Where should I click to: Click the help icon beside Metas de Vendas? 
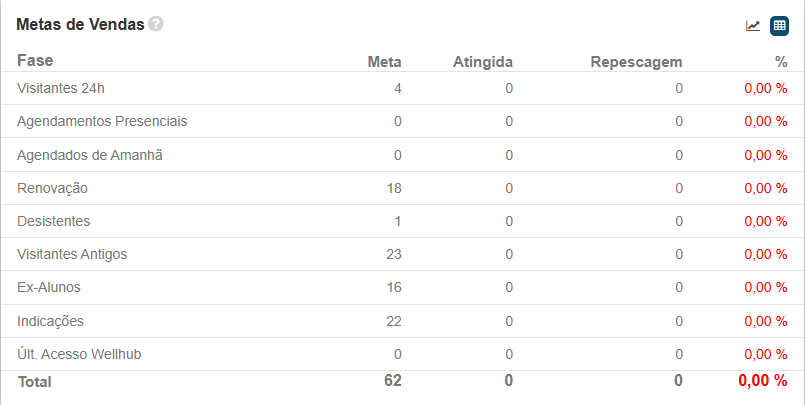156,24
